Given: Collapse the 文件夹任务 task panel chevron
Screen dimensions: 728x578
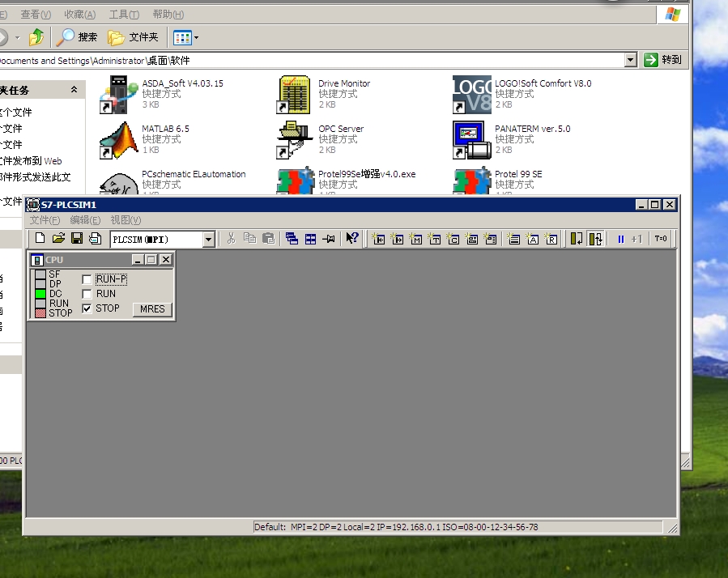Looking at the screenshot, I should 75,90.
